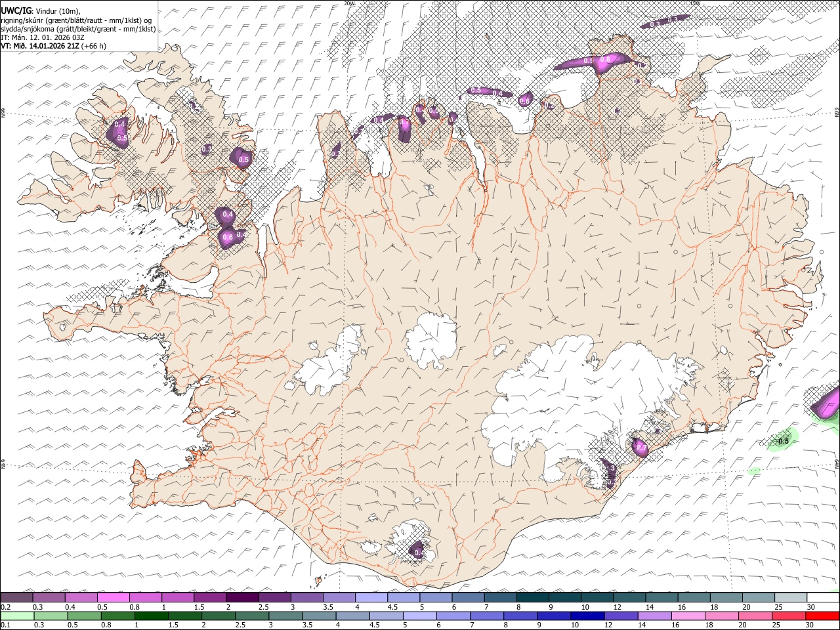This screenshot has width=840, height=630.
Task: Click the 'slydda/snjókoma' legend description line
Action: pyautogui.click(x=78, y=29)
